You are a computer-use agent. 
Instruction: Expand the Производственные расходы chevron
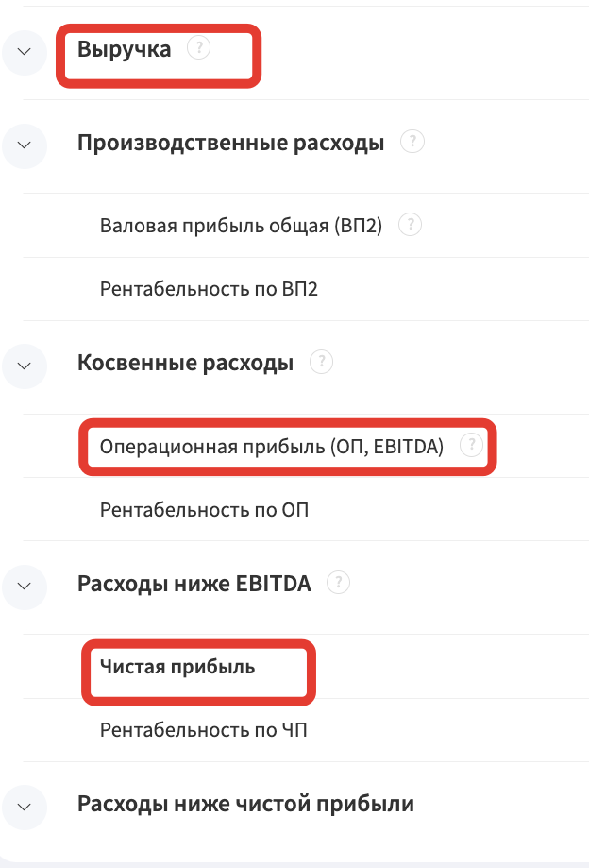pyautogui.click(x=25, y=145)
